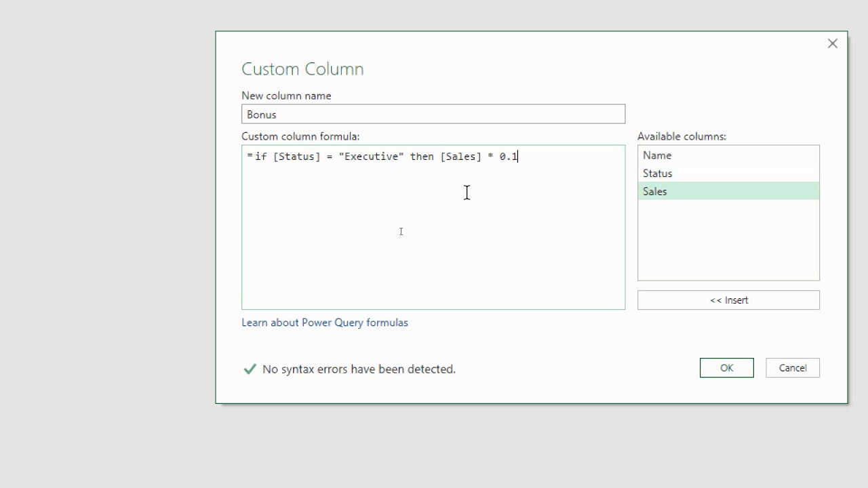Click the 'if' keyword in the formula
868x488 pixels.
click(x=260, y=157)
